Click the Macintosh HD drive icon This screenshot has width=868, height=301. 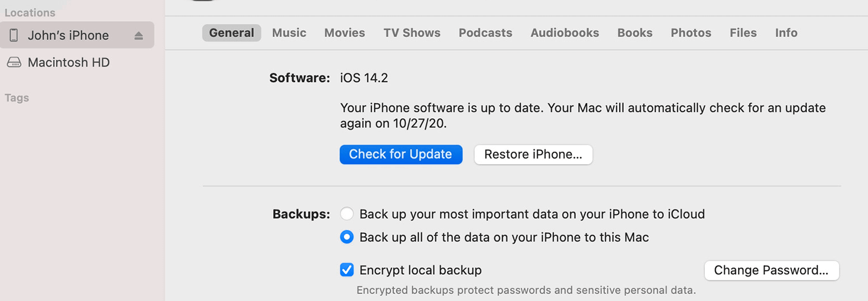14,63
